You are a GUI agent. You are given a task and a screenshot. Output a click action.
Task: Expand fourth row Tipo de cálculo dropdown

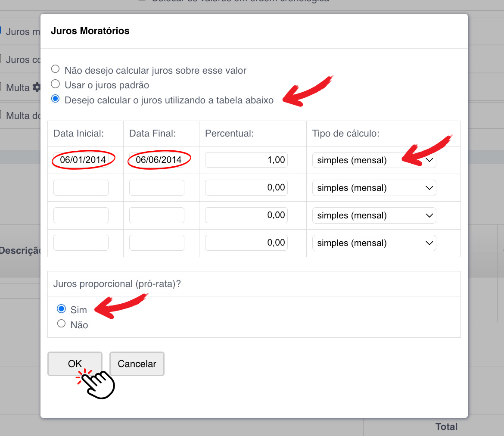(x=374, y=243)
